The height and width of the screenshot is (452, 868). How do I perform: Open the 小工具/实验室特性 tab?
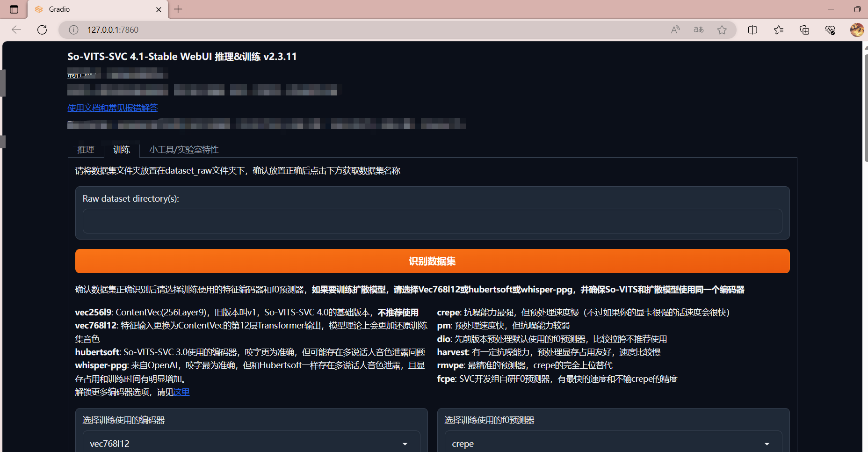click(184, 150)
